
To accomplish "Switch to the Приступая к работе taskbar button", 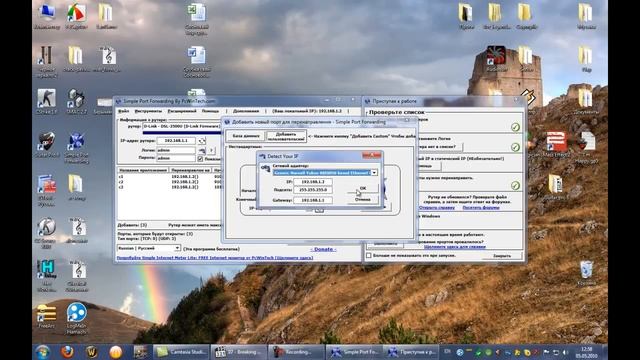I will [412, 352].
